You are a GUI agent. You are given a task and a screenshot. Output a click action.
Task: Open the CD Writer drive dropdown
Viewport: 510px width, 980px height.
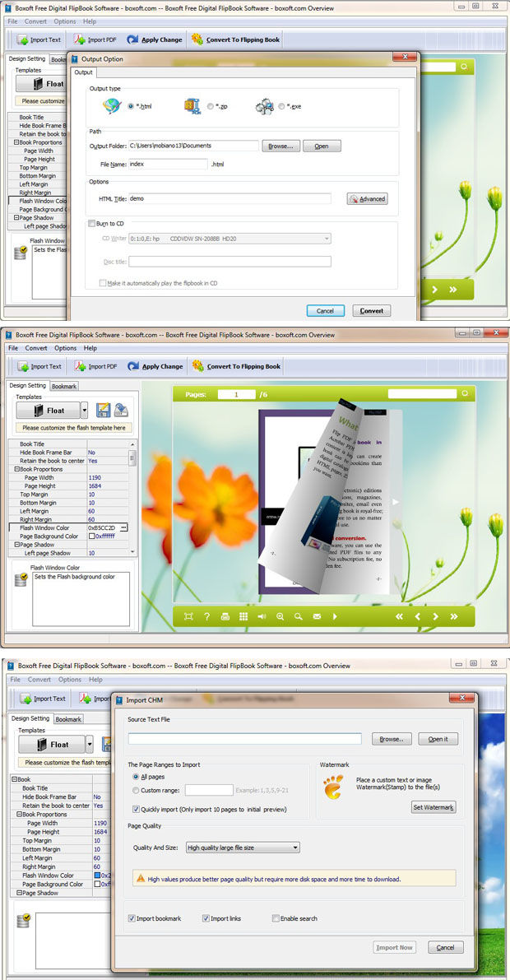click(327, 239)
